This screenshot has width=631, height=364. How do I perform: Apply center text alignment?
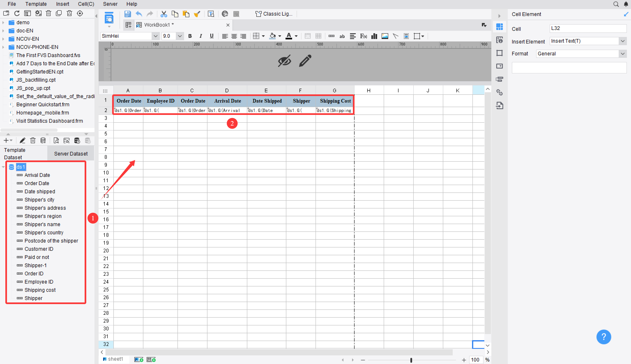coord(234,36)
